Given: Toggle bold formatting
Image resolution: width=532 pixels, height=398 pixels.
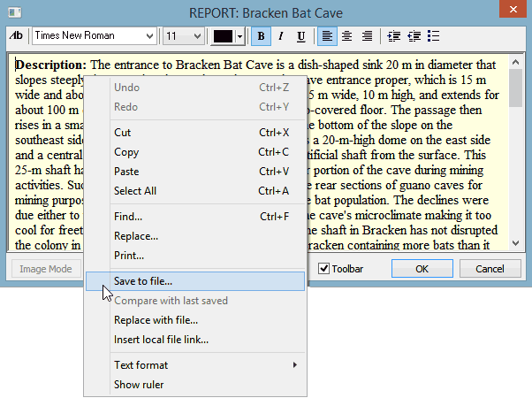Looking at the screenshot, I should coord(262,36).
